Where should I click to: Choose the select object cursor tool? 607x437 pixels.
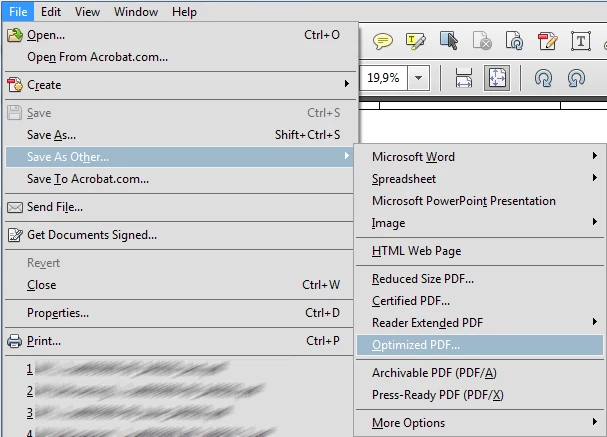(449, 41)
